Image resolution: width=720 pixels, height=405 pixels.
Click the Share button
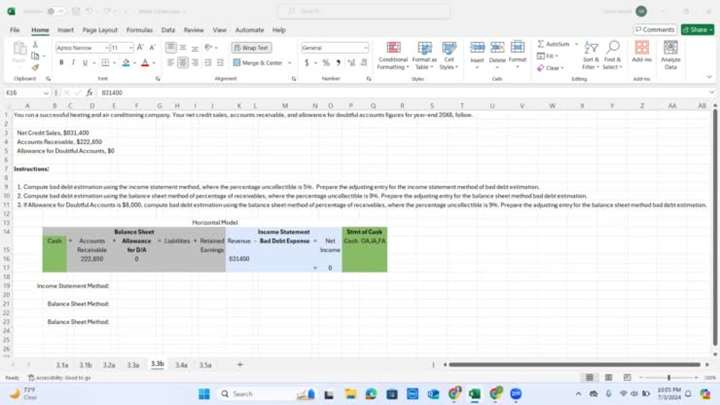click(x=697, y=30)
